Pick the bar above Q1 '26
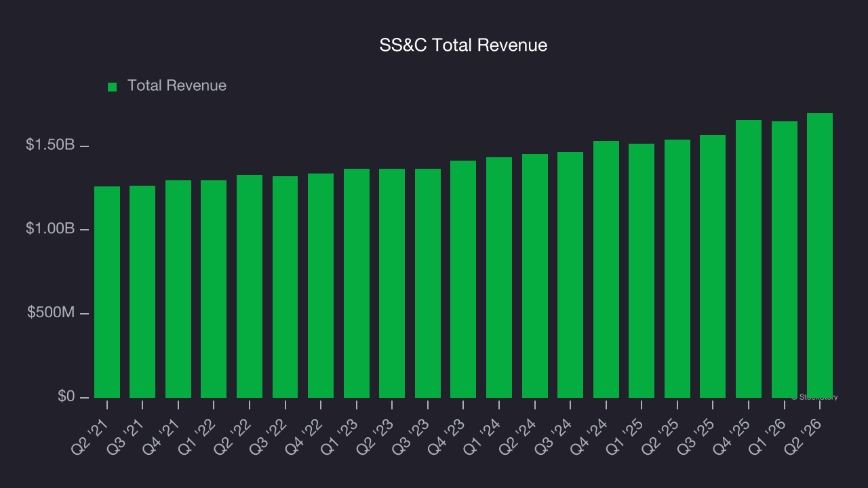The height and width of the screenshot is (488, 868). click(785, 260)
